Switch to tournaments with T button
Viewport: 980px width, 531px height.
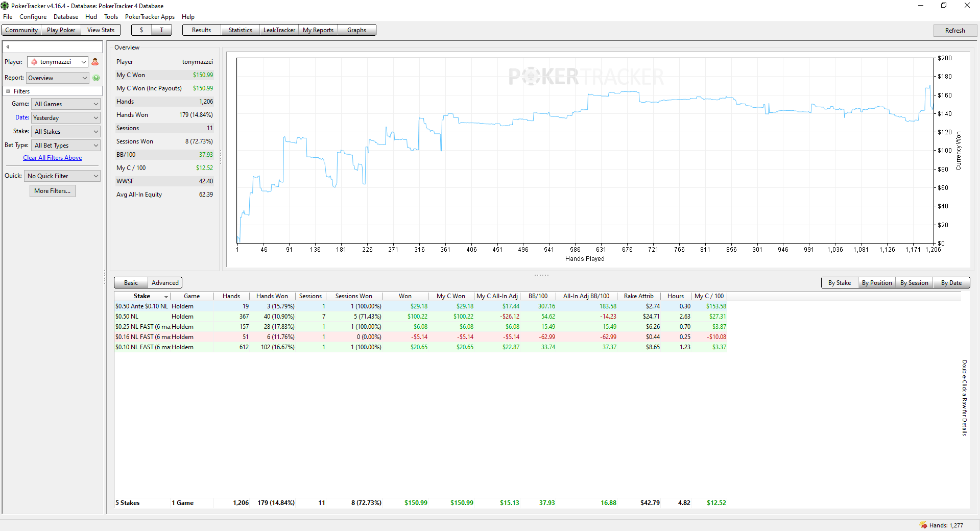click(x=161, y=30)
